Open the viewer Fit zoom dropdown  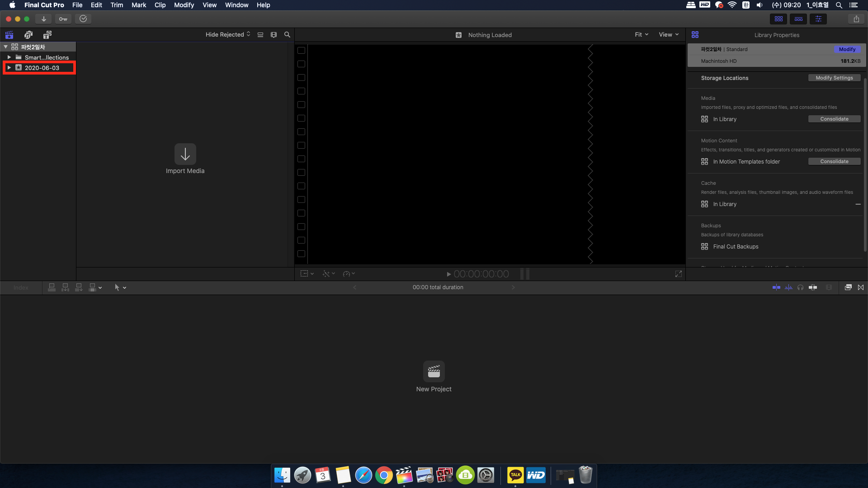(641, 35)
